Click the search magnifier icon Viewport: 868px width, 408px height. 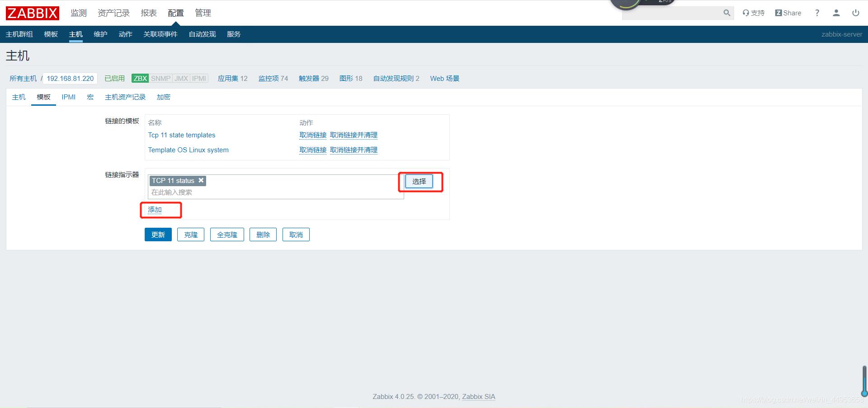click(x=726, y=13)
